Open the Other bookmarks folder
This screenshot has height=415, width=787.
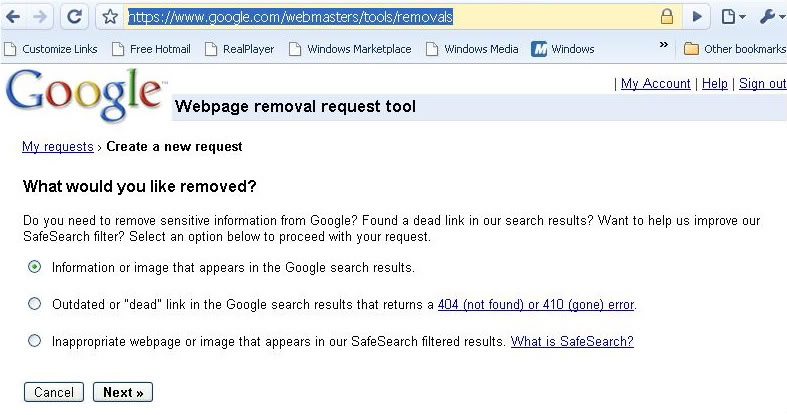point(735,49)
